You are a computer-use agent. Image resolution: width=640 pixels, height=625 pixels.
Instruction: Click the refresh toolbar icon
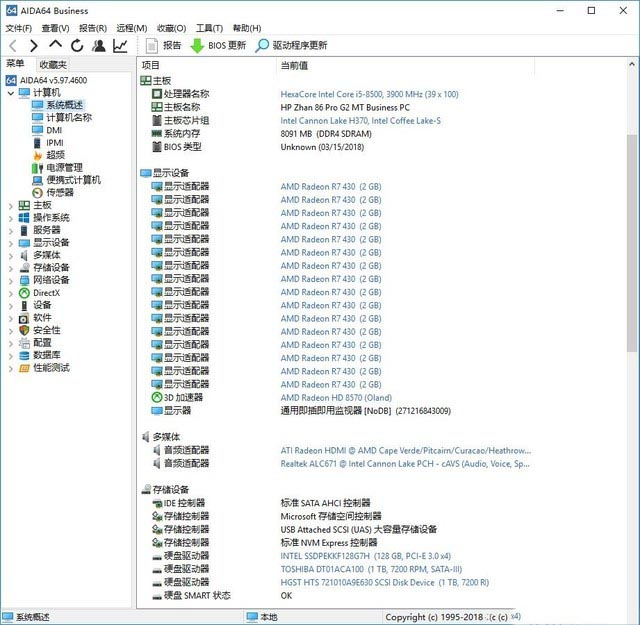pos(77,46)
